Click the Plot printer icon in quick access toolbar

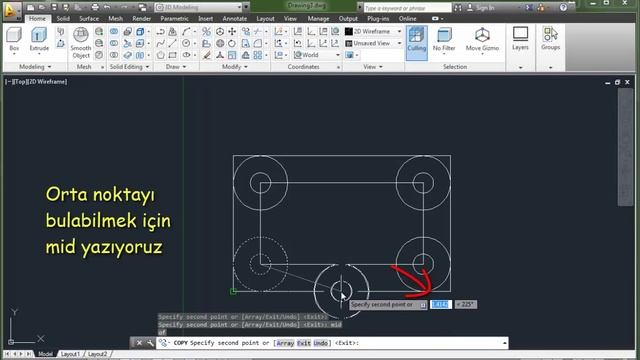click(95, 7)
